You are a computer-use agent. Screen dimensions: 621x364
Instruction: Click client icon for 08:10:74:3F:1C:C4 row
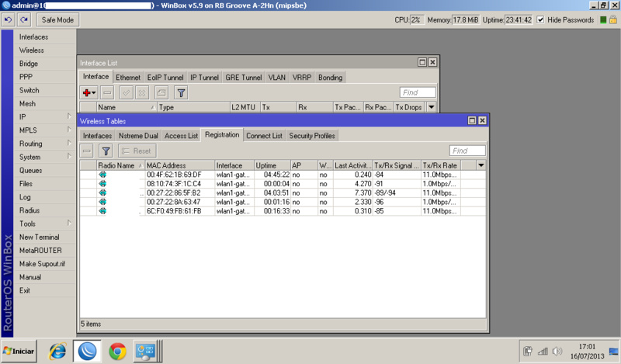(x=102, y=184)
